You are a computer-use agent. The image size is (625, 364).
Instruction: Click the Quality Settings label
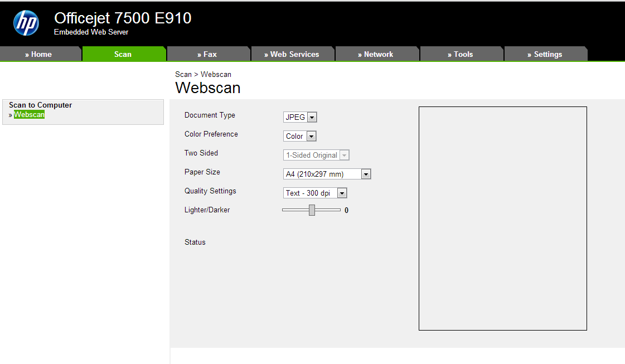point(210,191)
